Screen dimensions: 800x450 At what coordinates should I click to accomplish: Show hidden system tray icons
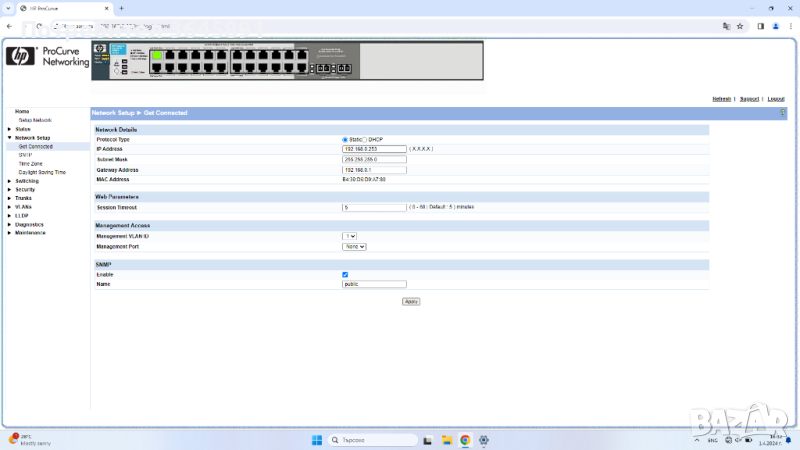tap(697, 440)
